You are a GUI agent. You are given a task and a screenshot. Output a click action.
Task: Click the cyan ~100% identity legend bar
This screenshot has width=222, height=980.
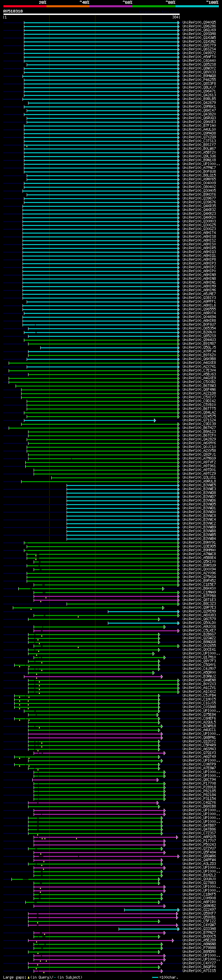point(197,6)
